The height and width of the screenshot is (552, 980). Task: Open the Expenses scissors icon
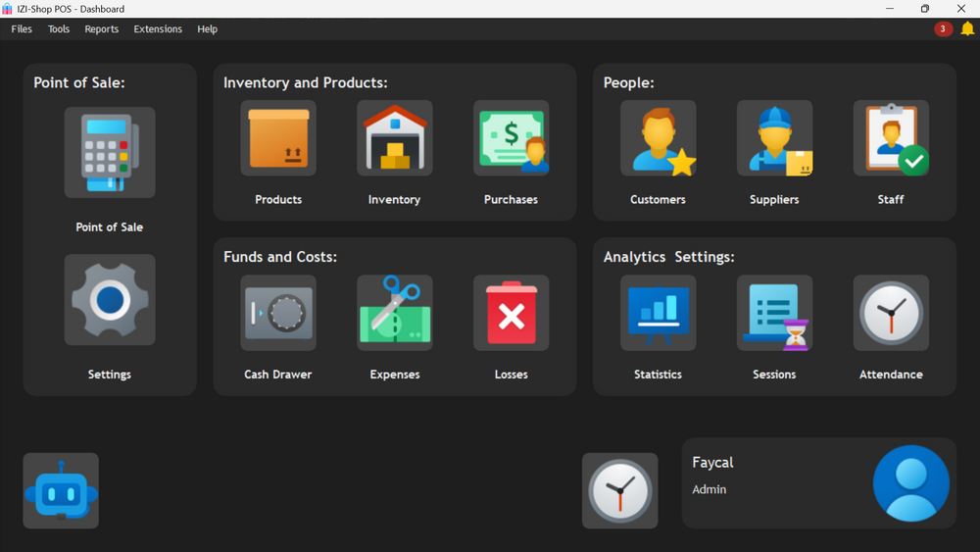[x=394, y=313]
